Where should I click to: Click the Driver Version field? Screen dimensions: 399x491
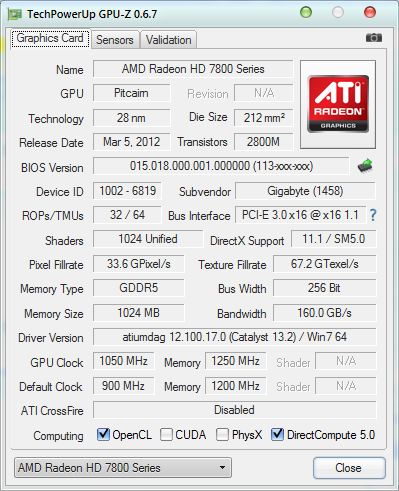tap(235, 337)
